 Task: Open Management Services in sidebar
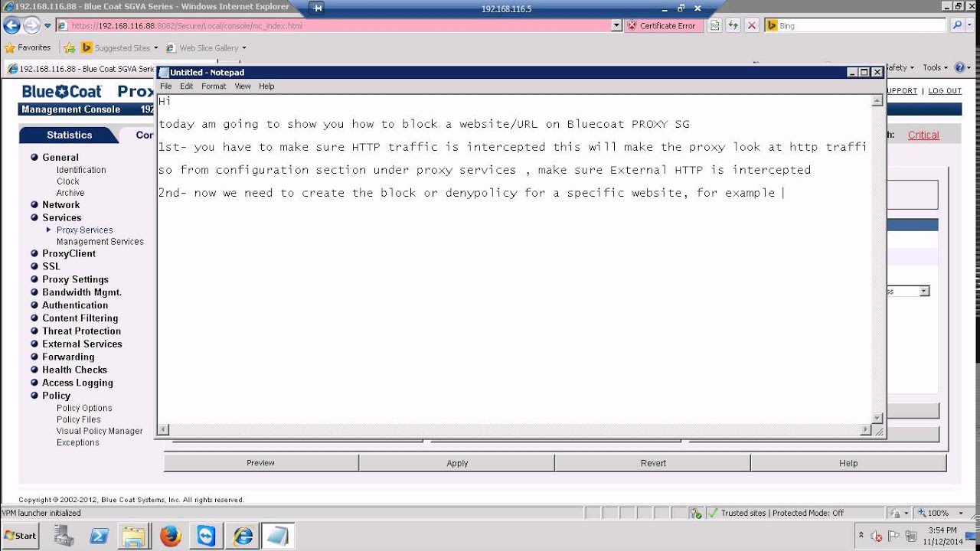(100, 241)
